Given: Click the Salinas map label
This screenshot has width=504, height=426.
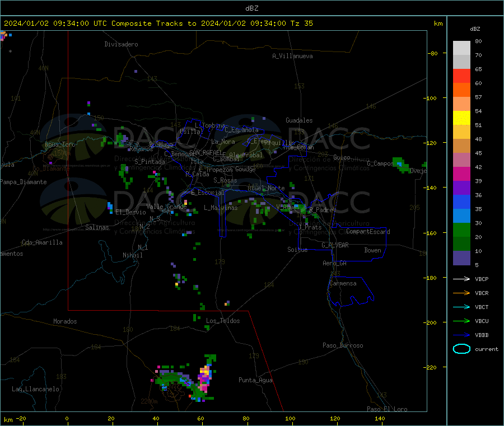Looking at the screenshot, I should coord(97,227).
